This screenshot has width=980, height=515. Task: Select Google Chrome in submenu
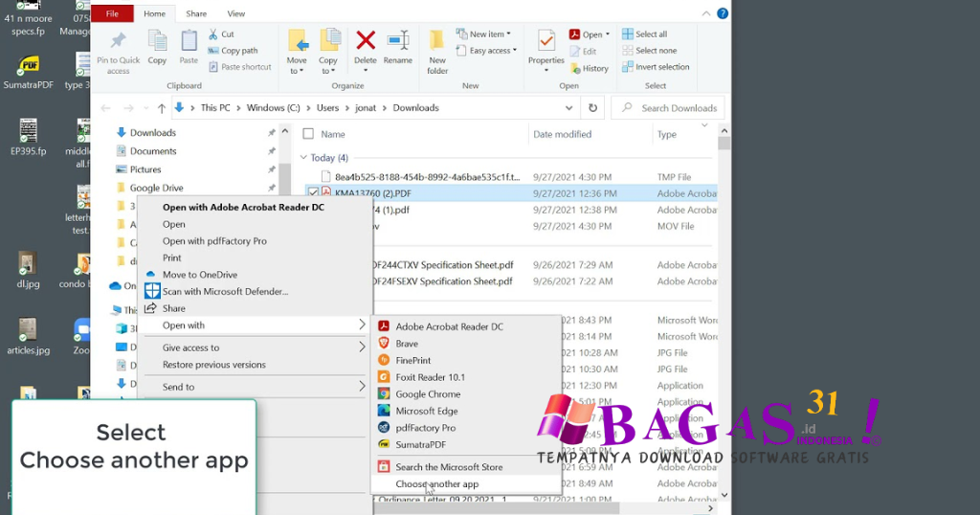428,394
